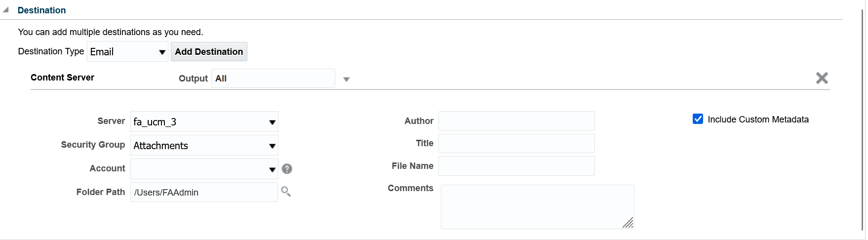Click inside the Comments text area
Viewport: 868px width, 240px height.
pyautogui.click(x=537, y=207)
